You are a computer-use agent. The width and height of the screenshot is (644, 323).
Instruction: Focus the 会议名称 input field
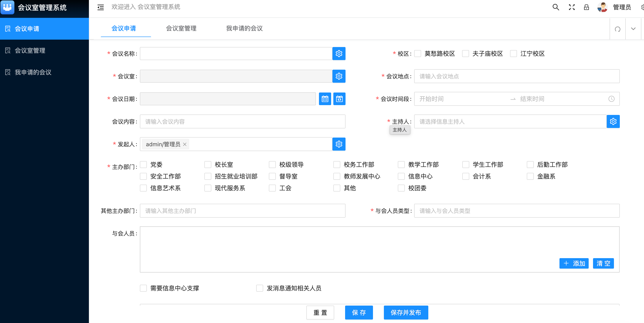click(236, 54)
